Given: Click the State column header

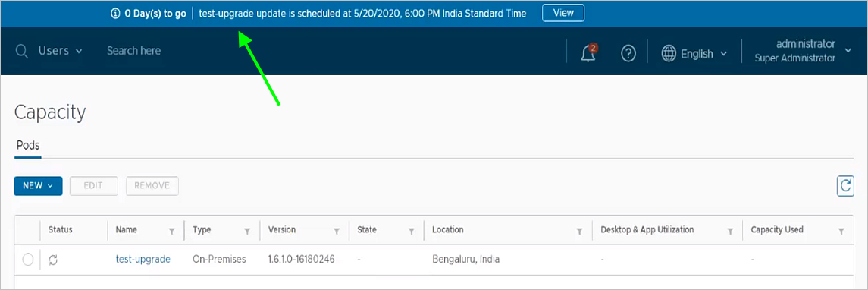Looking at the screenshot, I should (x=366, y=229).
